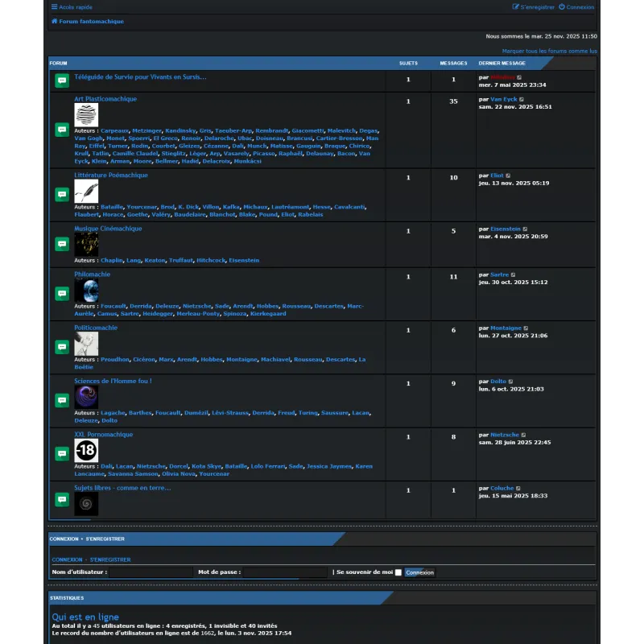Click green bubble icon for Philomachie forum
Image resolution: width=644 pixels, height=644 pixels.
click(61, 293)
